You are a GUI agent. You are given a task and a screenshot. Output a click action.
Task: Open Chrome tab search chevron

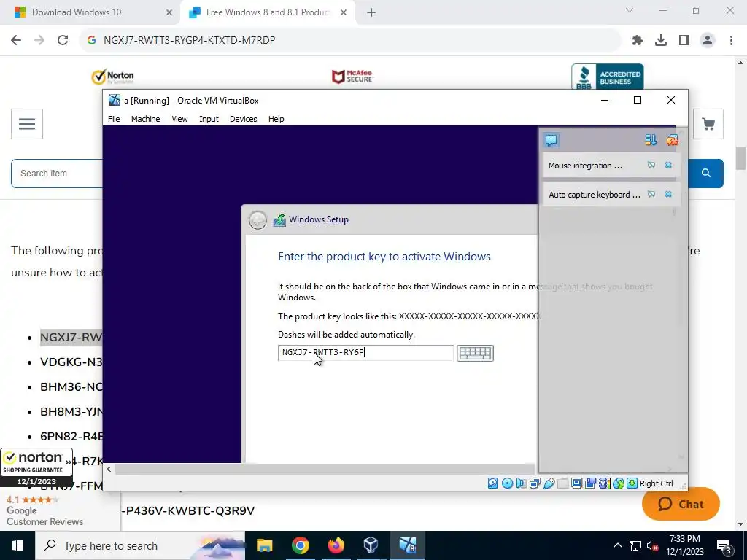click(x=630, y=10)
